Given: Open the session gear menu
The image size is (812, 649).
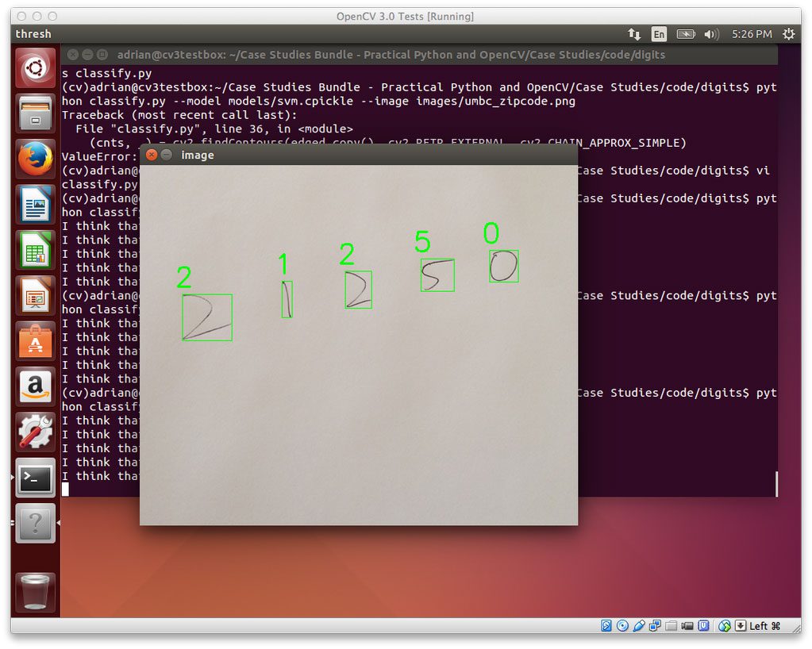Looking at the screenshot, I should tap(788, 34).
